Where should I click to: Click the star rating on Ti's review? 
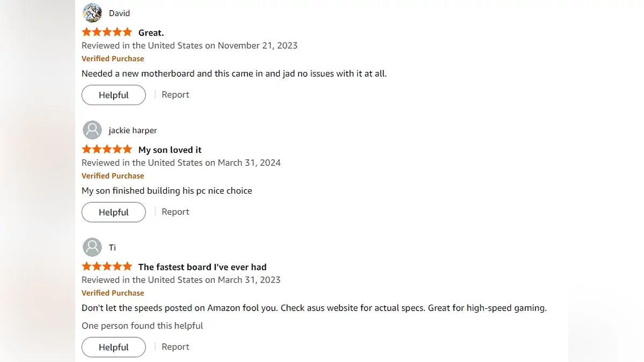coord(107,267)
